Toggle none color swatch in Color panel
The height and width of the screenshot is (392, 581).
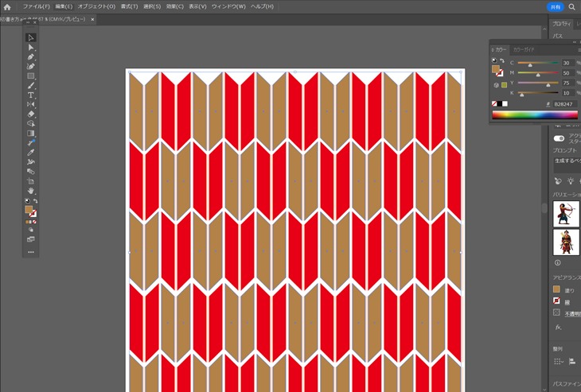(494, 103)
